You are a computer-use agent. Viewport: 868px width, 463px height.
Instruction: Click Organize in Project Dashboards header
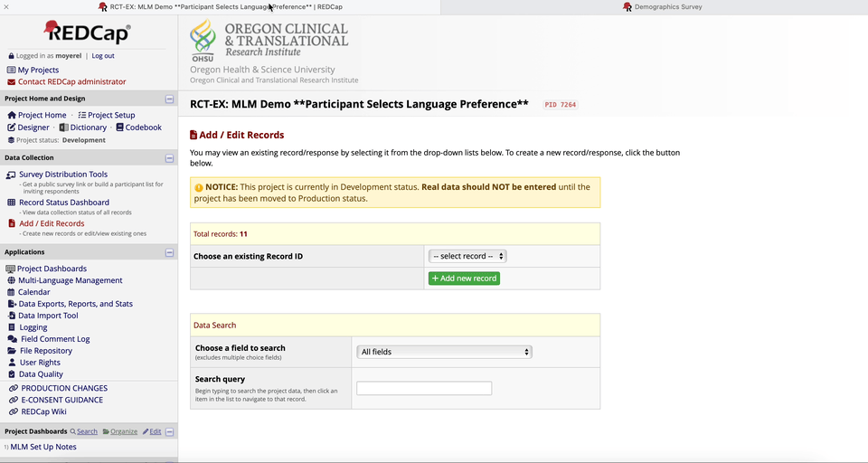(124, 432)
